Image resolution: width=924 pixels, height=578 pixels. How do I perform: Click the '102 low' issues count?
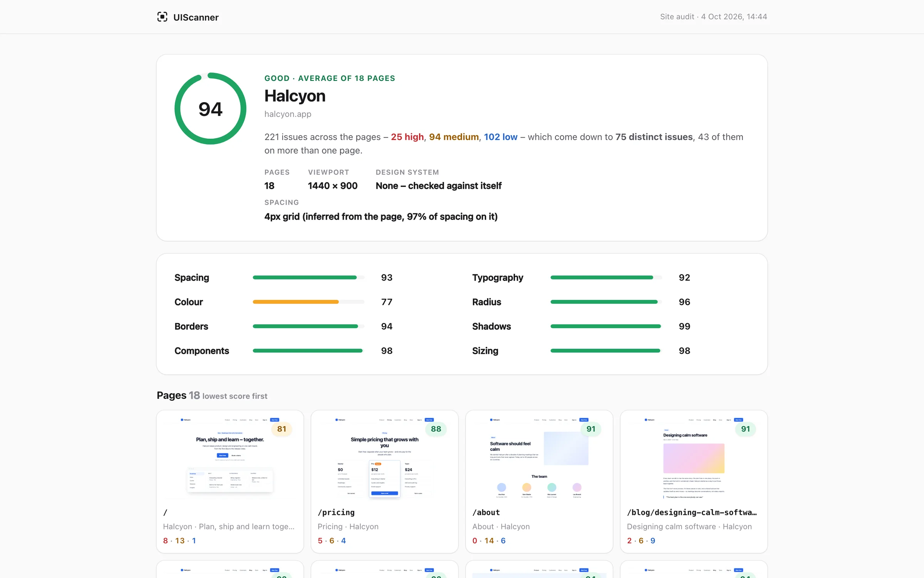(x=500, y=137)
